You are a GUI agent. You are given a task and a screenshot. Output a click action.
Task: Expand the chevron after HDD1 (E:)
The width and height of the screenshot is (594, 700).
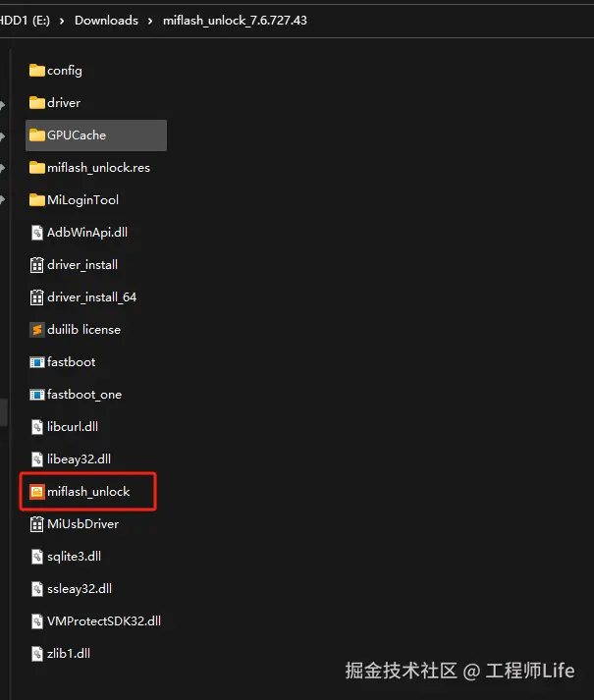click(62, 21)
